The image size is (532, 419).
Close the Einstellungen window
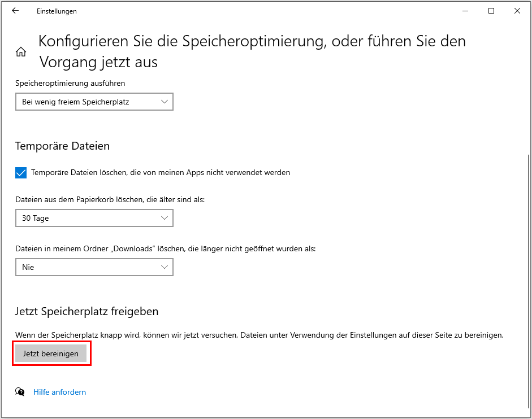tap(517, 10)
